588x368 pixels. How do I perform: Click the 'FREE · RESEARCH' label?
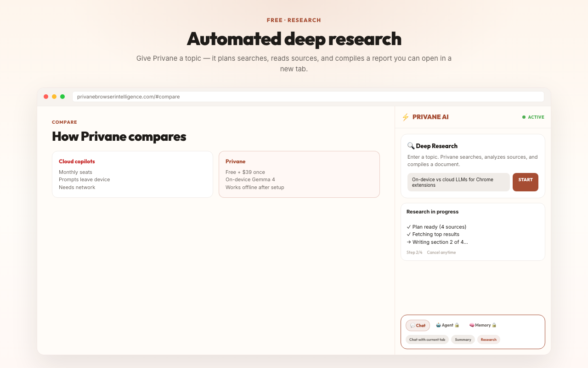[x=294, y=20]
